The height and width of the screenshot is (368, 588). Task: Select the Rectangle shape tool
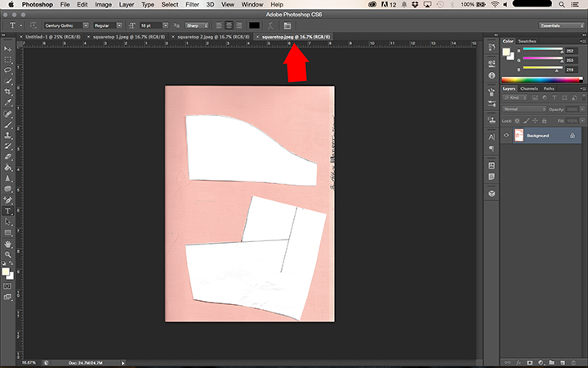click(x=7, y=233)
